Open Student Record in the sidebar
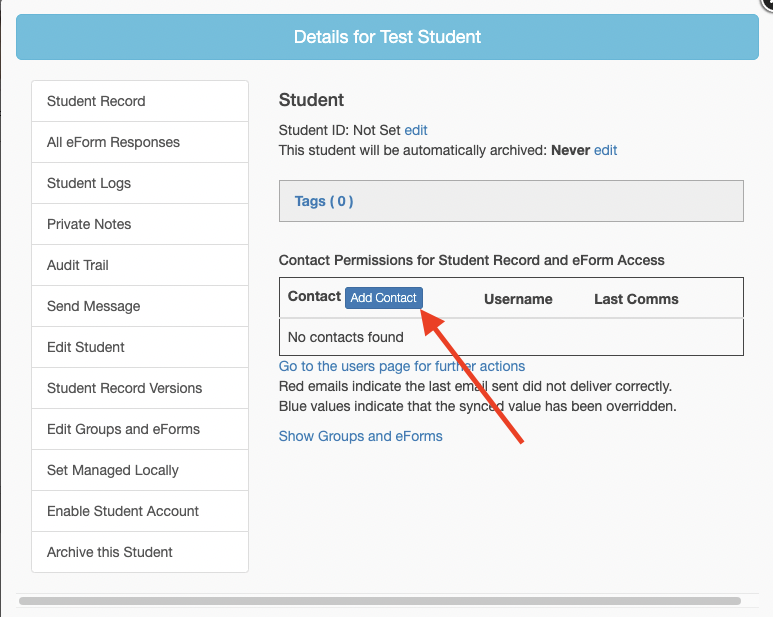This screenshot has width=773, height=617. [x=96, y=101]
